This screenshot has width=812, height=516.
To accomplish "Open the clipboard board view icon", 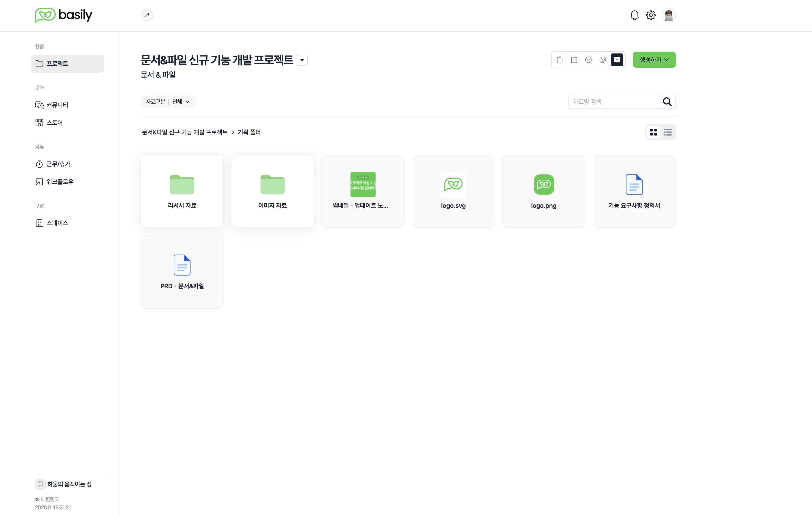I will coord(560,60).
